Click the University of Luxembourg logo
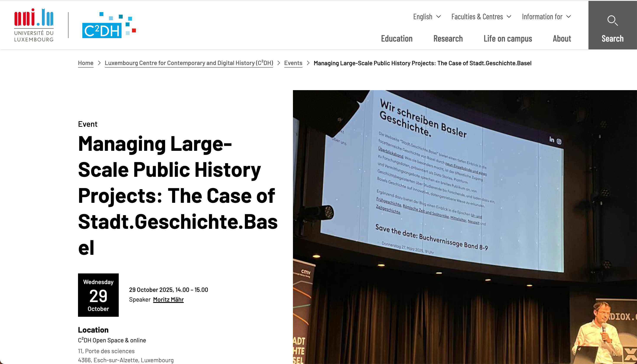Screen dimensions: 637x364 tap(34, 25)
